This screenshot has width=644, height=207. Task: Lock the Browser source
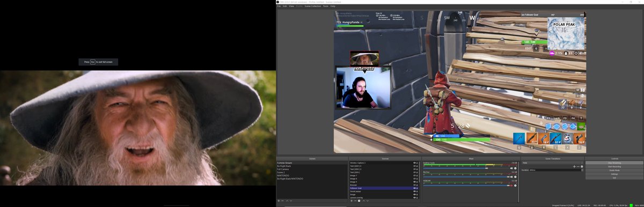point(417,185)
